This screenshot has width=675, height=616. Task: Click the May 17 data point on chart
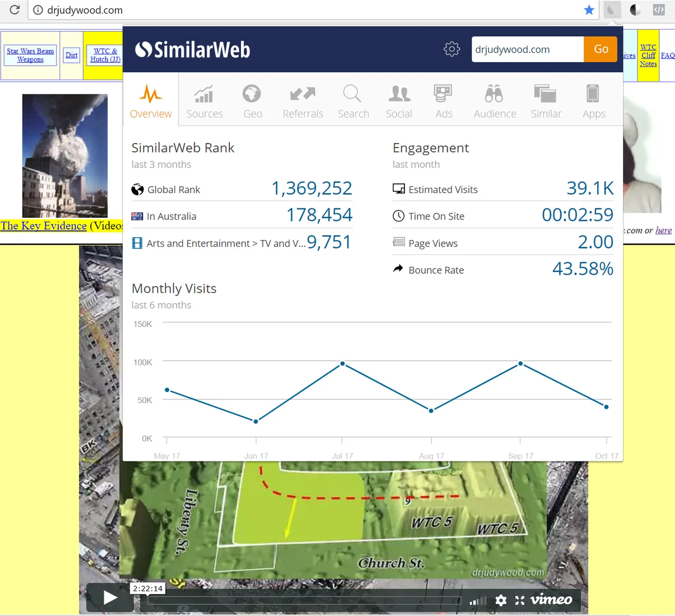pyautogui.click(x=167, y=390)
